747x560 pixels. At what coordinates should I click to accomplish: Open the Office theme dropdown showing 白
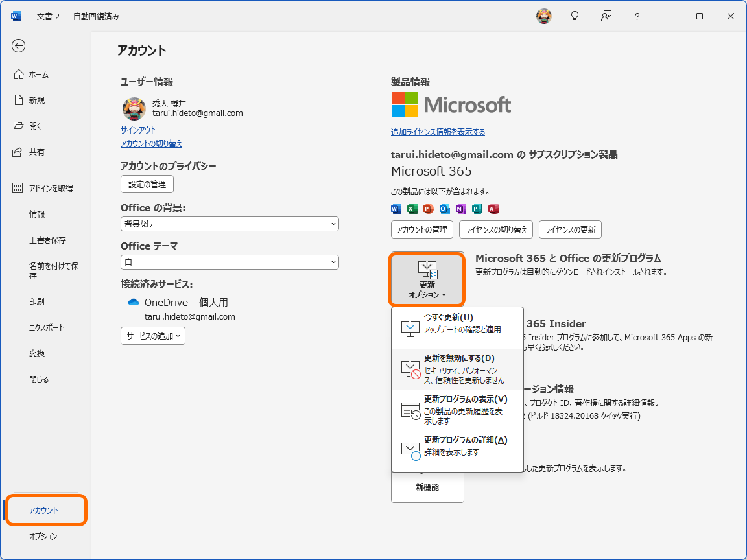(230, 262)
